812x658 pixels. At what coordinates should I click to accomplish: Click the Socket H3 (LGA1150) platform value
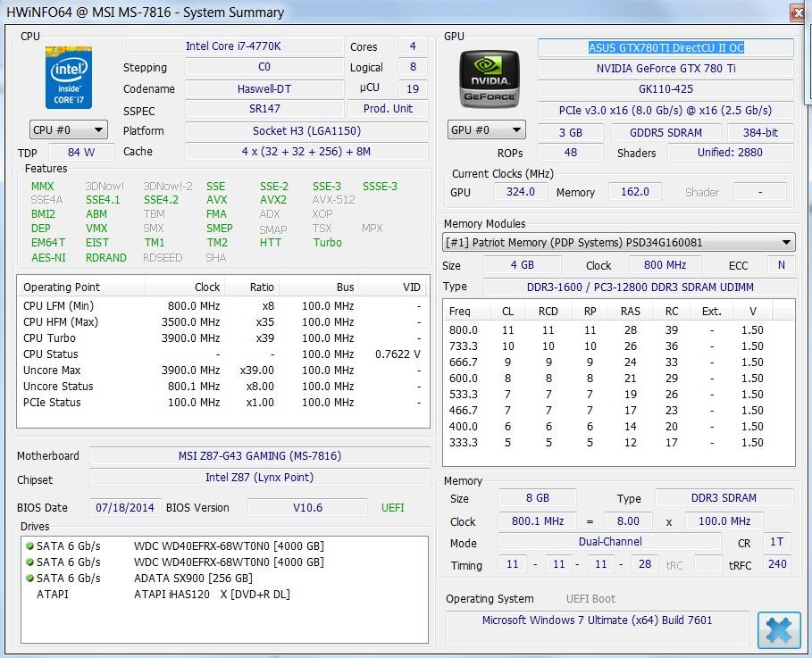(306, 130)
